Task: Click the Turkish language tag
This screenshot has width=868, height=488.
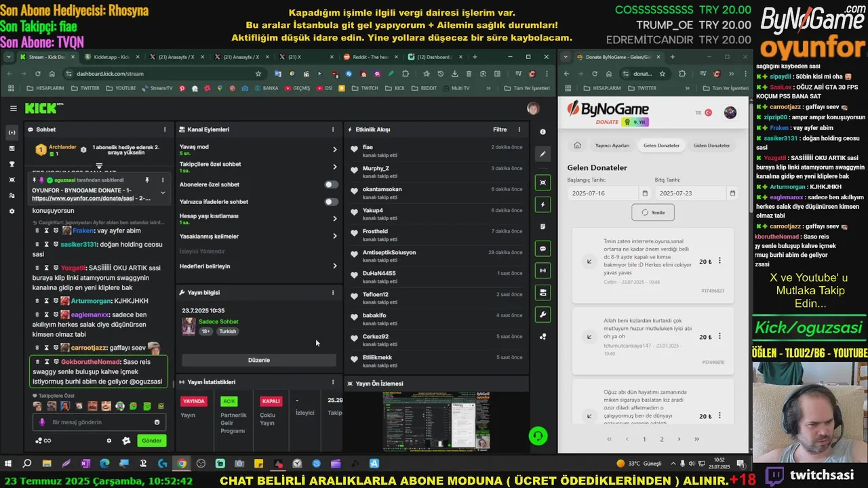Action: click(x=227, y=331)
